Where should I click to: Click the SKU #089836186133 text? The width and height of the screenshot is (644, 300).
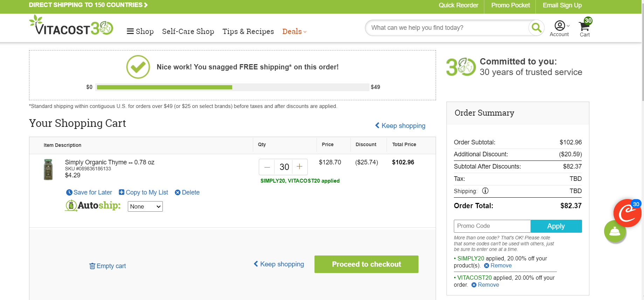[88, 169]
